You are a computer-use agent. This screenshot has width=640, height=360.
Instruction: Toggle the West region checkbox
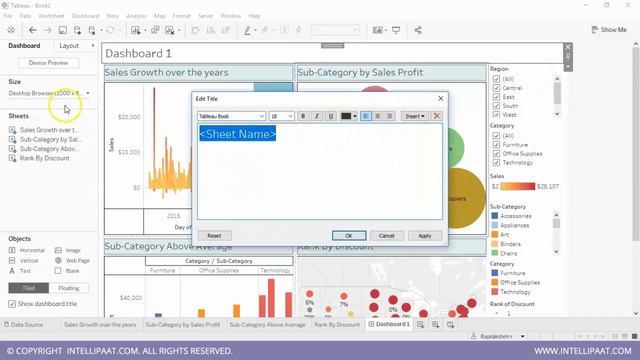point(496,115)
